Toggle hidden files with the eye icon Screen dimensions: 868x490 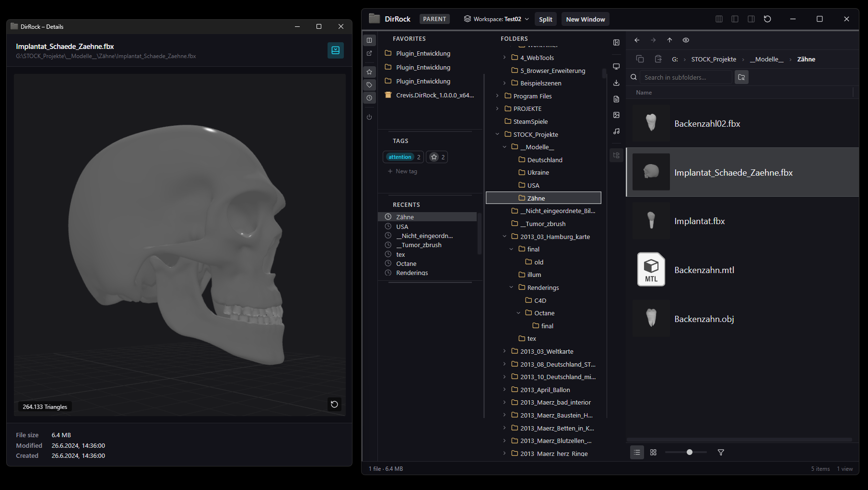(686, 40)
